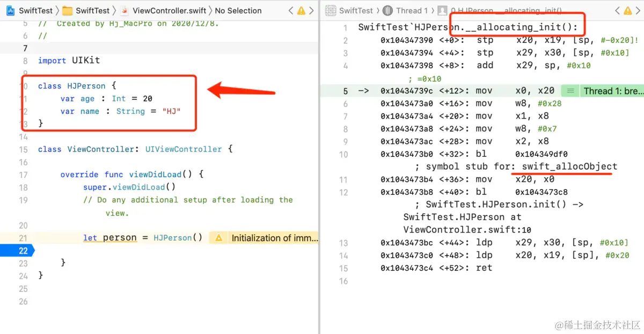Click 'bl 0x1043473c8' instruction

point(522,192)
